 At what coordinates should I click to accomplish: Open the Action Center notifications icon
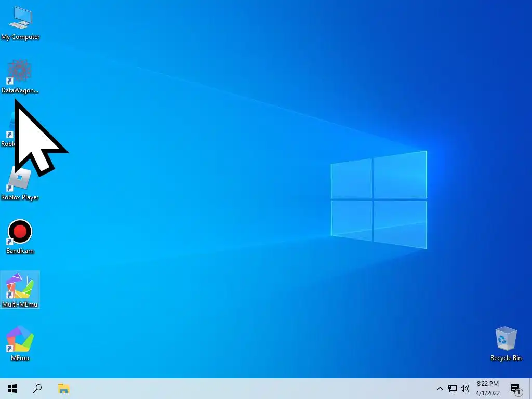[516, 389]
